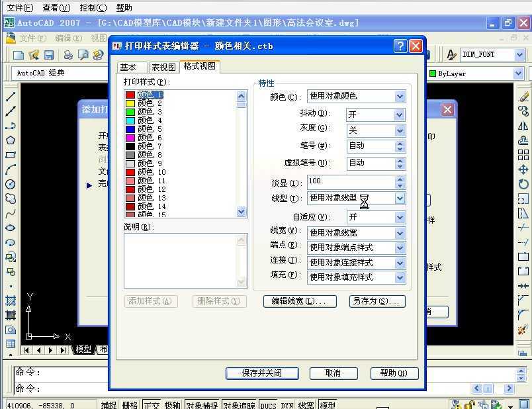Toggle the DYN status button

[x=287, y=405]
